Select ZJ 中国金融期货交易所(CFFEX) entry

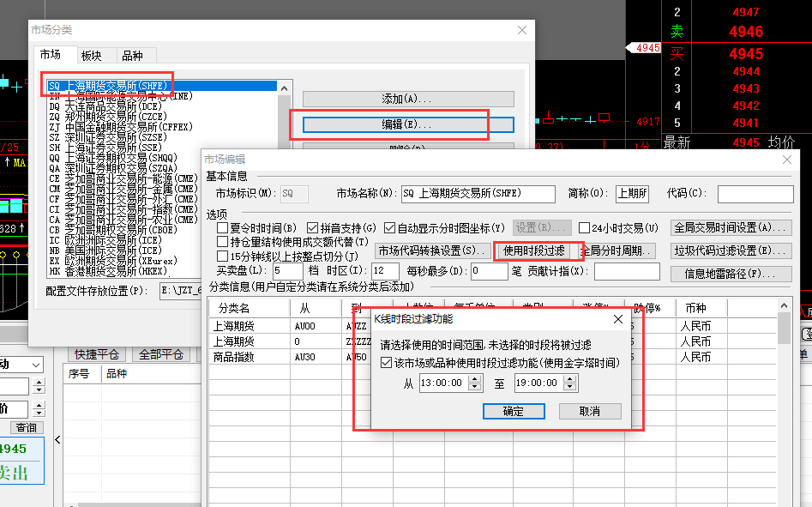pyautogui.click(x=121, y=127)
